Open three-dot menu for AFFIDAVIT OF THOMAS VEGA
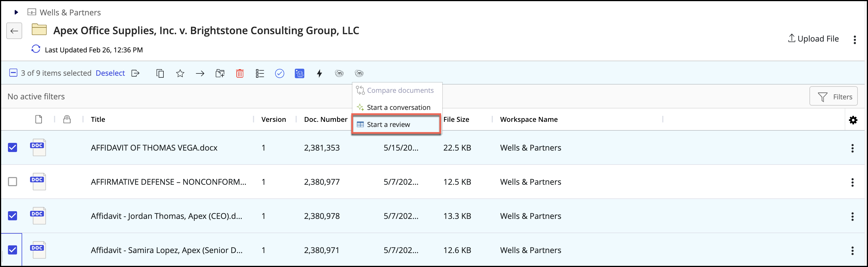Screen dimensions: 868x267 [x=852, y=148]
